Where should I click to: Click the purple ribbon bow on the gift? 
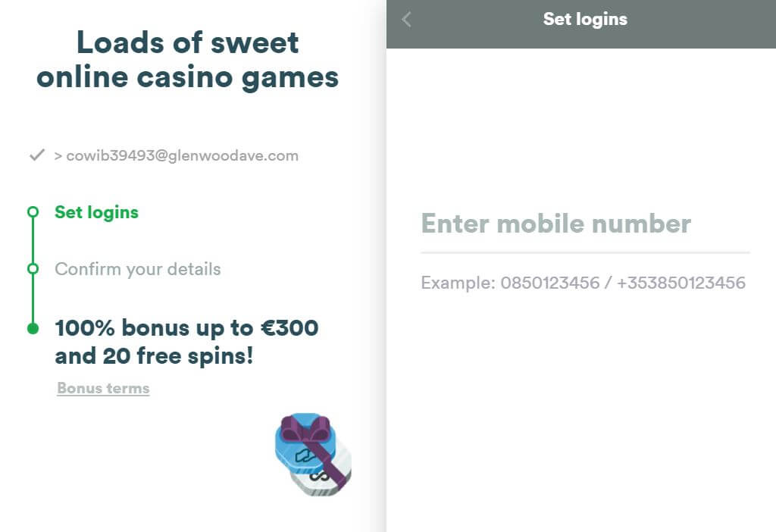pos(305,429)
